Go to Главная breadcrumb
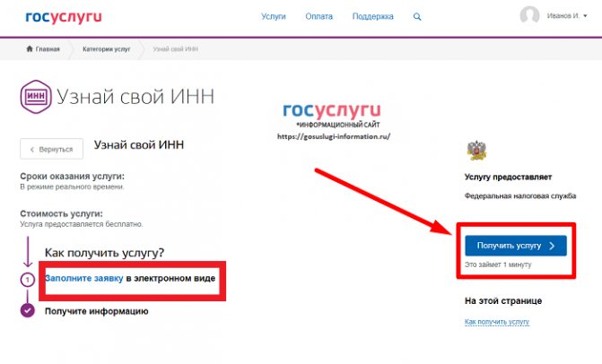Viewport: 602px width, 364px height. (x=48, y=49)
